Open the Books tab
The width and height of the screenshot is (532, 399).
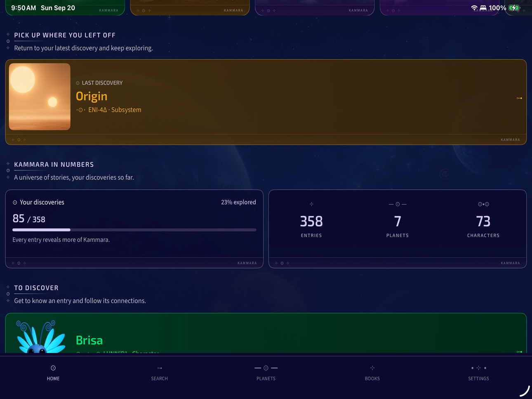pyautogui.click(x=372, y=373)
